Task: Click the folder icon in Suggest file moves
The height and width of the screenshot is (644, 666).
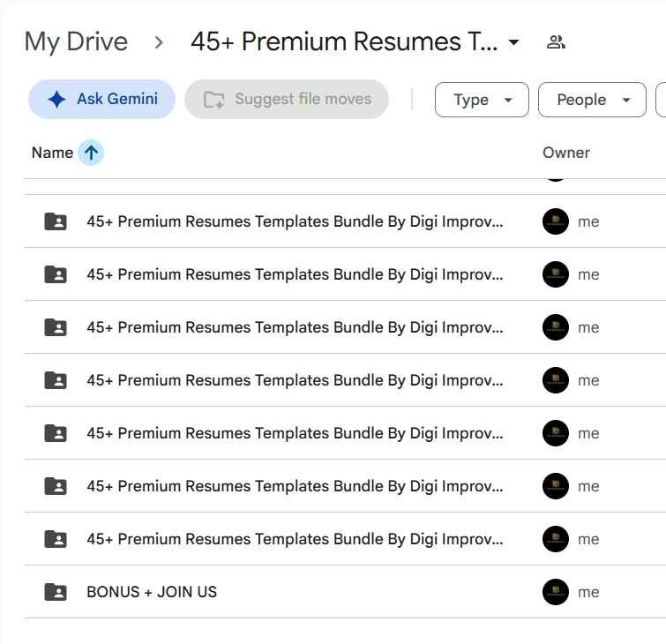Action: click(214, 100)
